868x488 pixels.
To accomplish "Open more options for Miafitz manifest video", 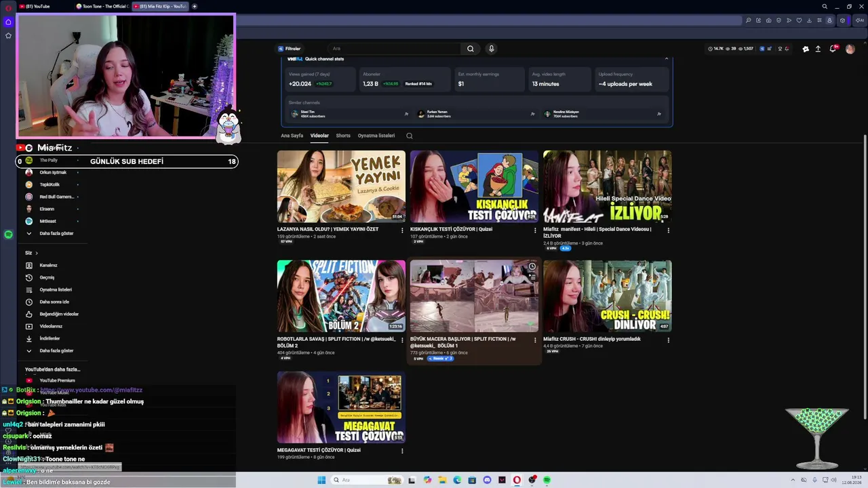I will click(x=669, y=230).
